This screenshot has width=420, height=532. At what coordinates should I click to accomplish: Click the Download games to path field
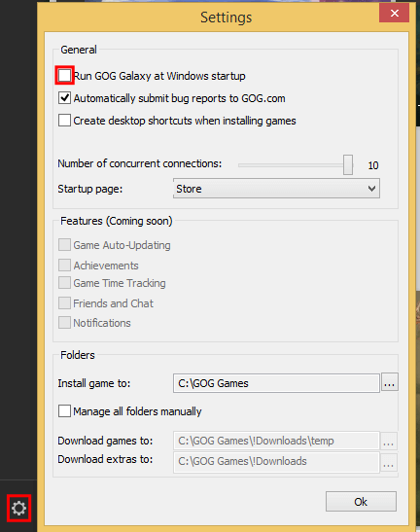pos(276,441)
